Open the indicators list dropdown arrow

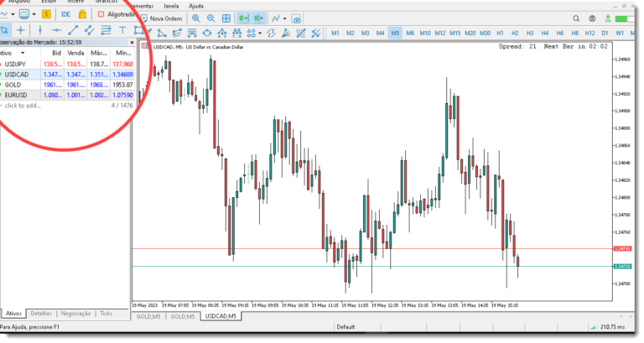tap(284, 19)
